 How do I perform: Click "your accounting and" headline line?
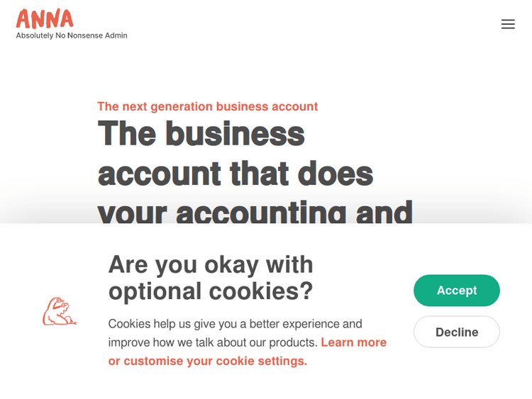[255, 212]
